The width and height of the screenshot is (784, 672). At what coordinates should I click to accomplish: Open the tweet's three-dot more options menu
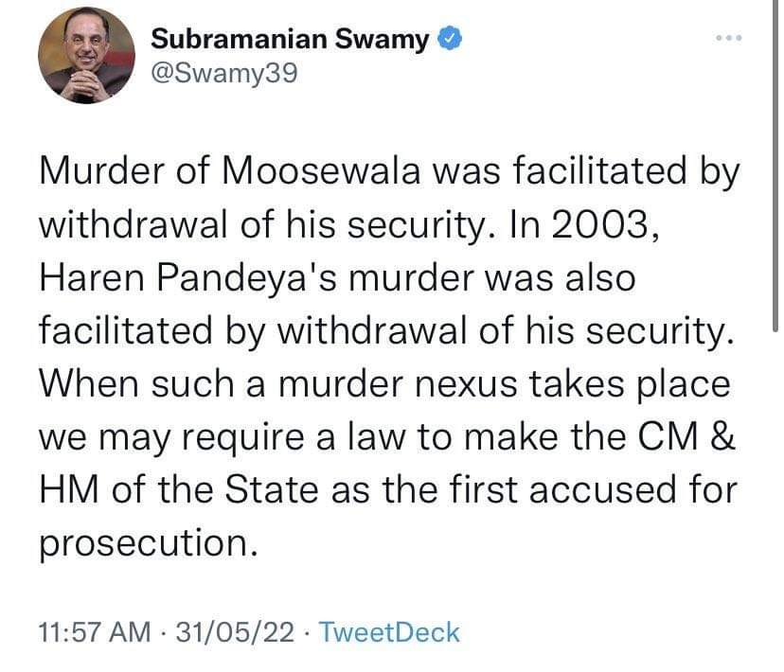click(x=727, y=39)
